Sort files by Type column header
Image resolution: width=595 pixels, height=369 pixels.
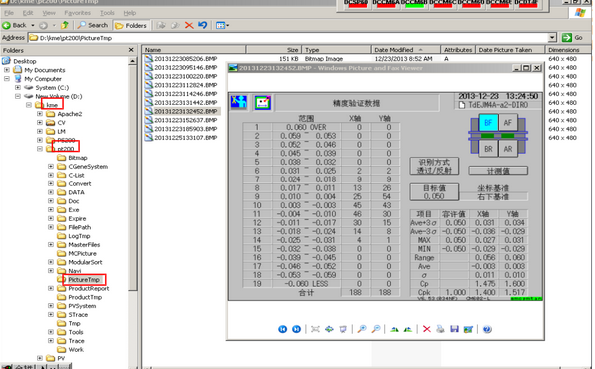[x=336, y=50]
